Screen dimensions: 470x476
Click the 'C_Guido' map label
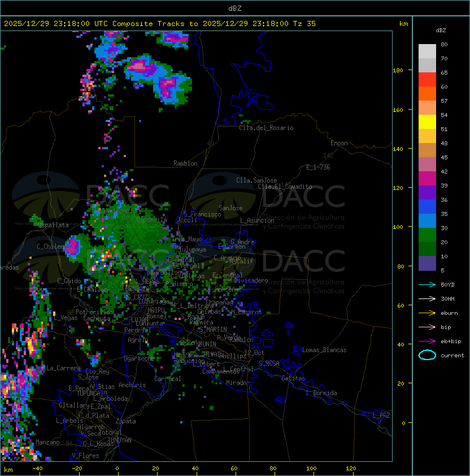point(69,281)
